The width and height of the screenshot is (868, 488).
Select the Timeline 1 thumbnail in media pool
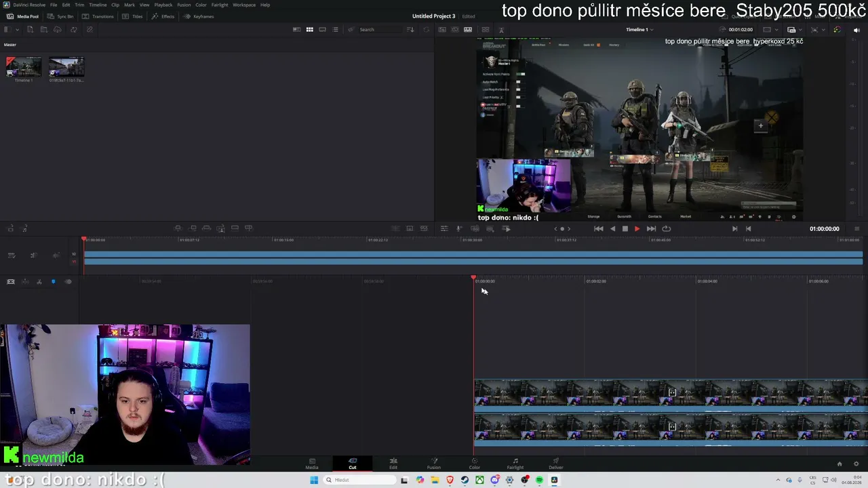point(24,66)
